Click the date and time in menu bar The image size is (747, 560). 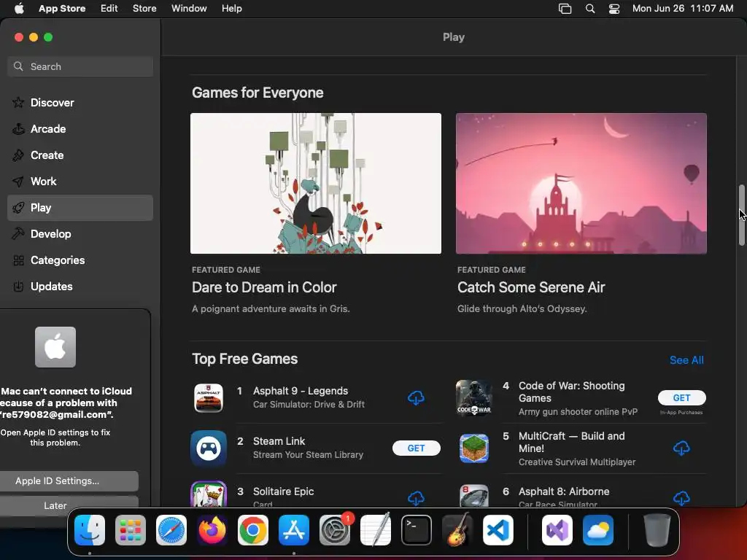(x=683, y=9)
